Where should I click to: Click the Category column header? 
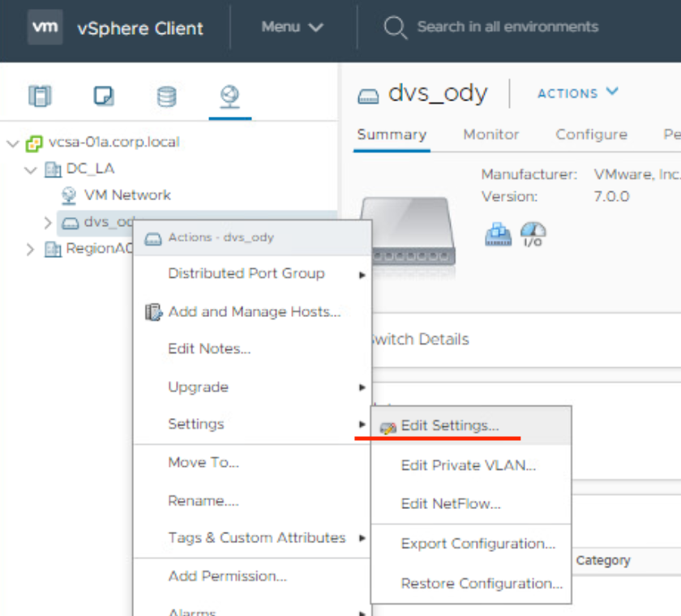[603, 561]
